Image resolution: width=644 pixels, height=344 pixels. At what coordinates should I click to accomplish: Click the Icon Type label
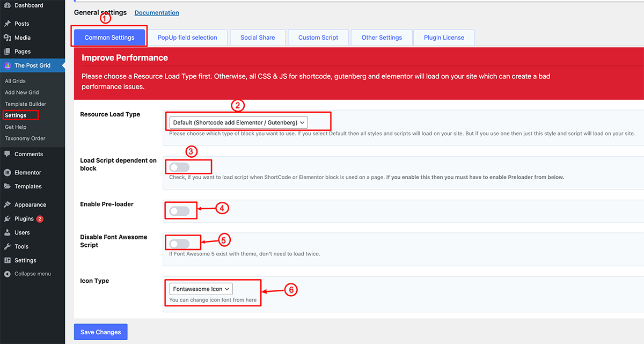click(x=94, y=281)
